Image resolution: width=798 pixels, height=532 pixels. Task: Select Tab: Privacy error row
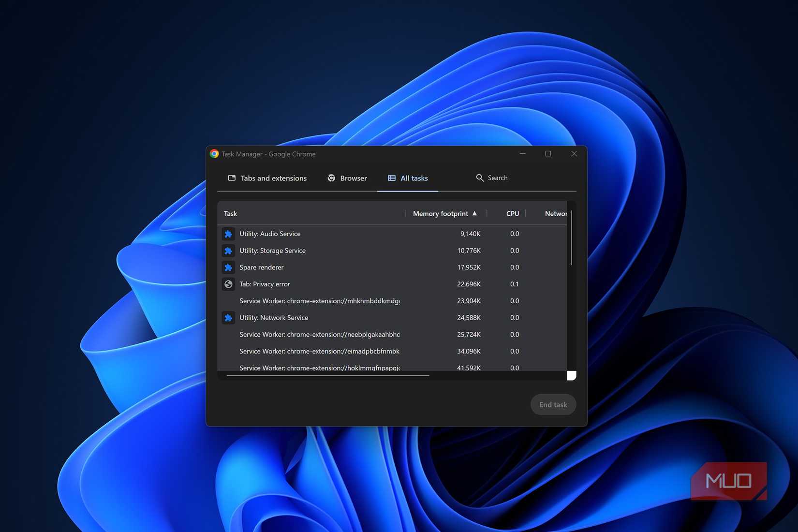392,284
